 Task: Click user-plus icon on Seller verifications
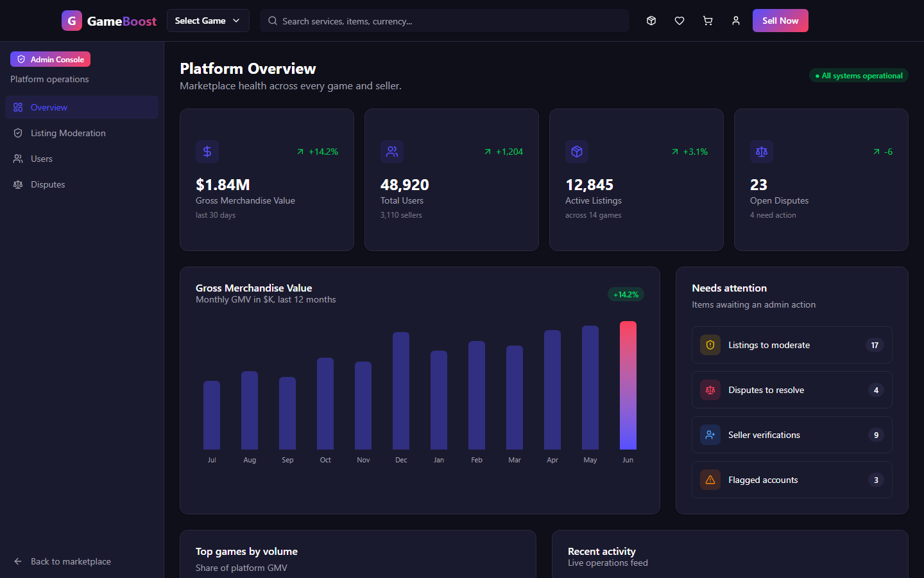[x=710, y=435]
